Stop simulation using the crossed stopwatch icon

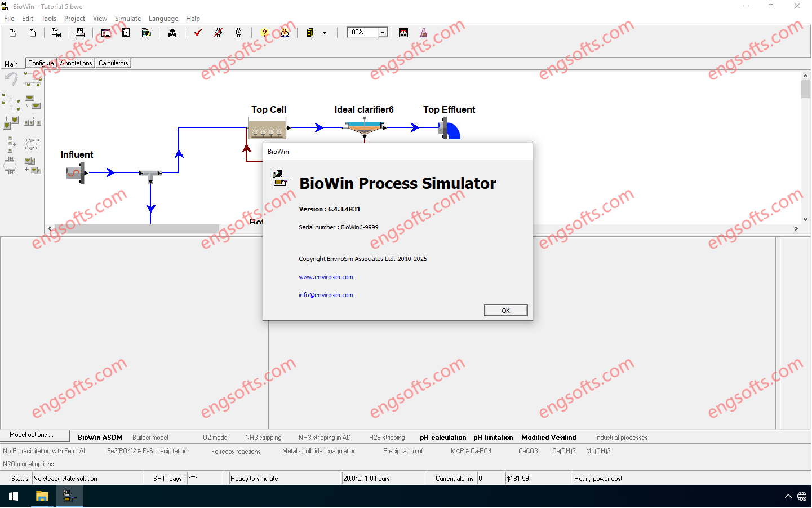(x=218, y=33)
